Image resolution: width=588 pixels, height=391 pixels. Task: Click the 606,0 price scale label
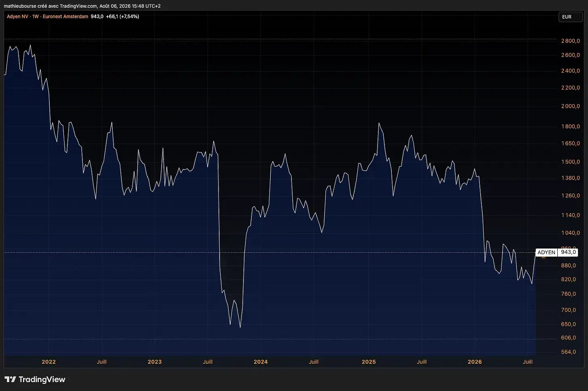click(x=569, y=338)
